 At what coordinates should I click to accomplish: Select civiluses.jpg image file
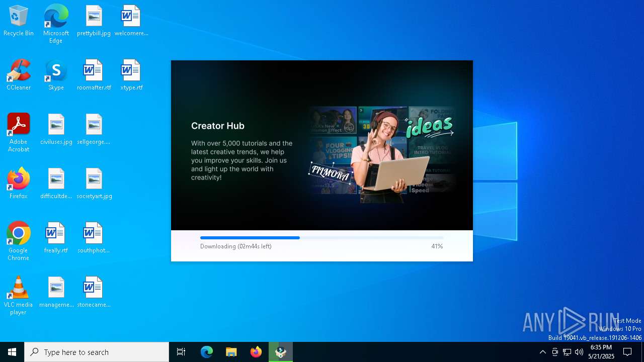(56, 130)
